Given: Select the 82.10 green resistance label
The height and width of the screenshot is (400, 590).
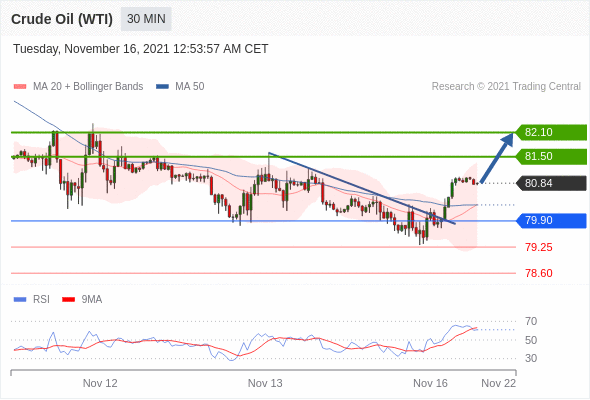Looking at the screenshot, I should coord(551,132).
